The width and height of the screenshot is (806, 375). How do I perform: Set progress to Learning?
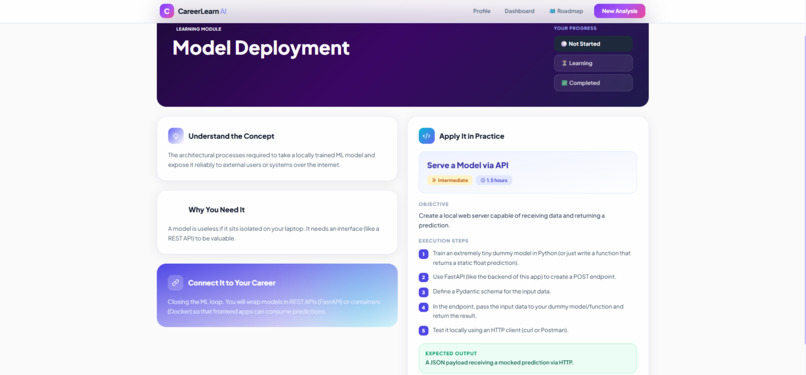click(x=593, y=63)
